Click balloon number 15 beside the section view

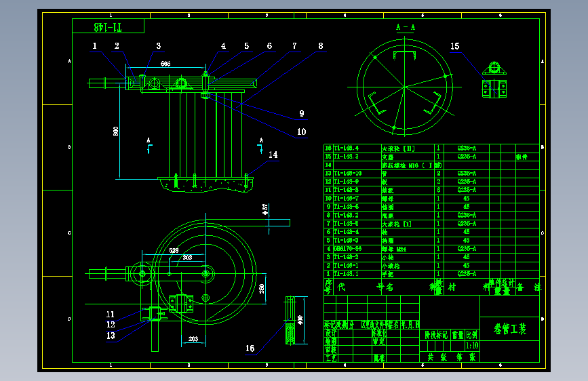click(454, 46)
